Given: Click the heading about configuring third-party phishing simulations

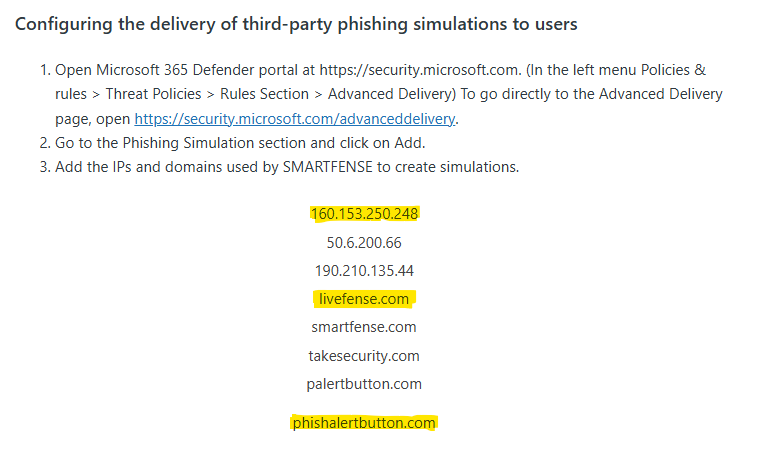Looking at the screenshot, I should point(296,24).
